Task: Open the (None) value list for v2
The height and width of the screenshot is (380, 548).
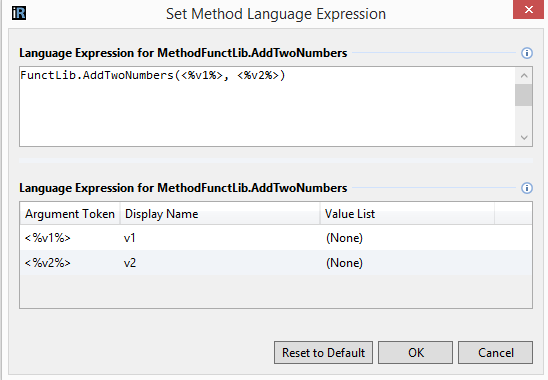Action: [x=408, y=263]
